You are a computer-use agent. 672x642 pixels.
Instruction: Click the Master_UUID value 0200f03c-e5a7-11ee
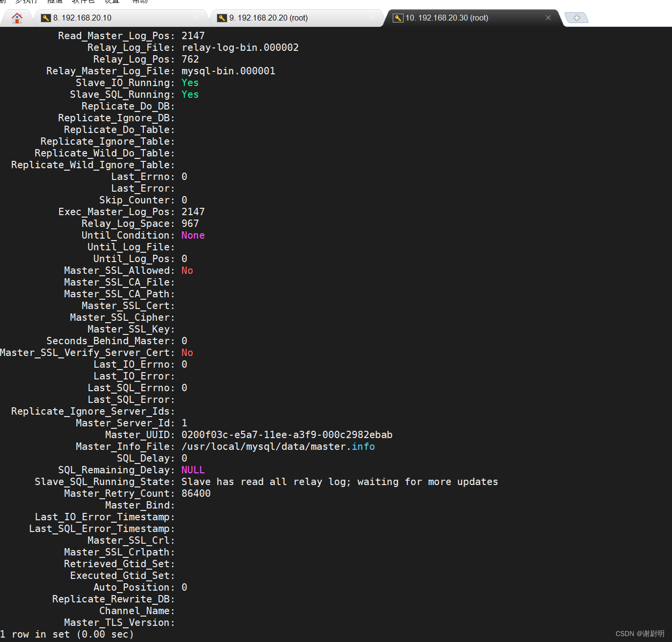point(287,435)
